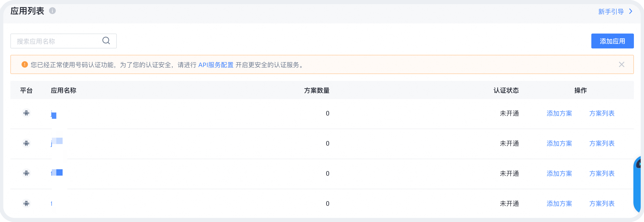Click the Android icon in third row
Viewport: 644px width, 222px height.
pos(26,173)
